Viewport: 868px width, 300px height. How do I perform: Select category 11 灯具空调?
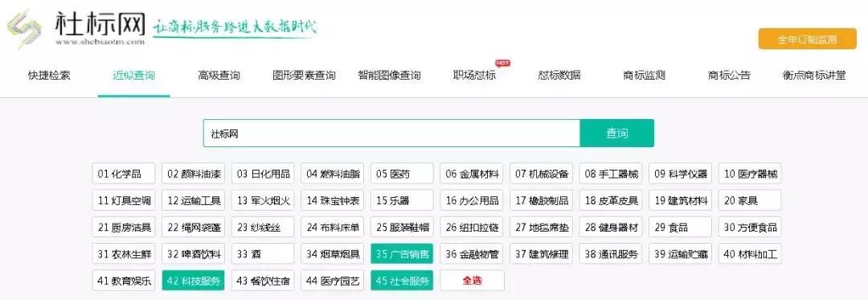(x=124, y=200)
